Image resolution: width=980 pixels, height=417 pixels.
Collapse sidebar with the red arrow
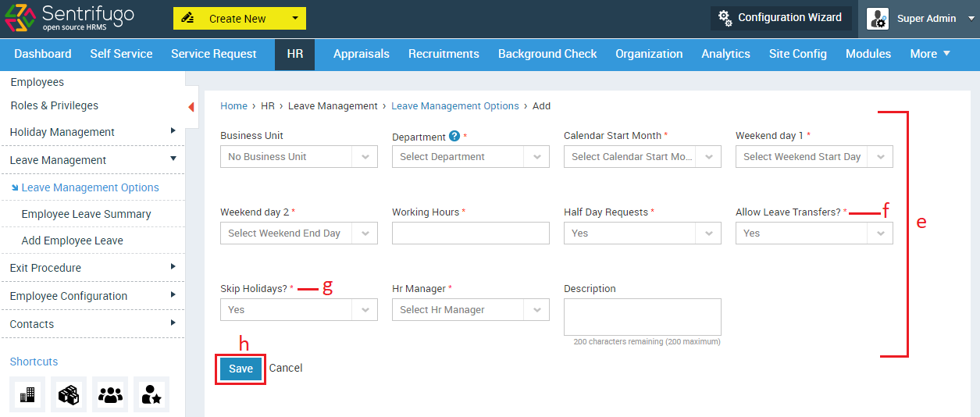(x=191, y=107)
